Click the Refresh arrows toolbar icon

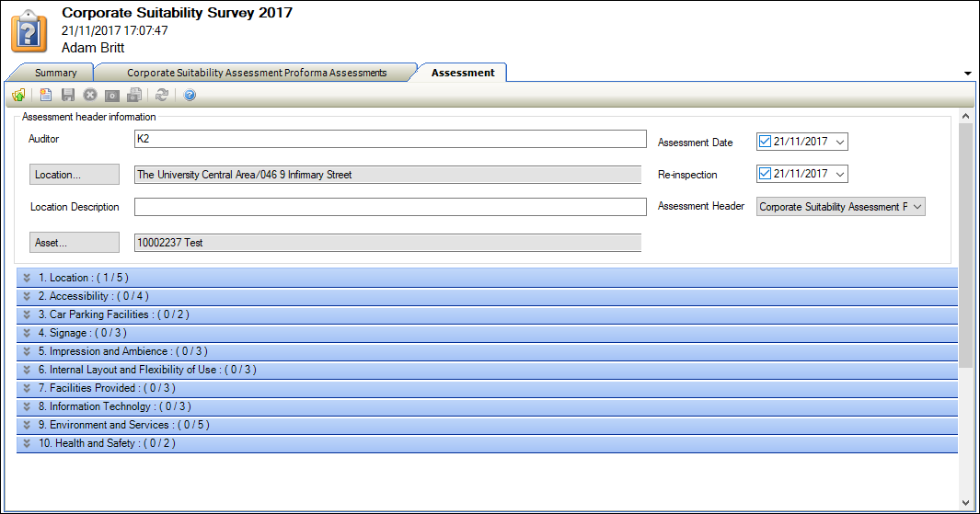point(162,95)
